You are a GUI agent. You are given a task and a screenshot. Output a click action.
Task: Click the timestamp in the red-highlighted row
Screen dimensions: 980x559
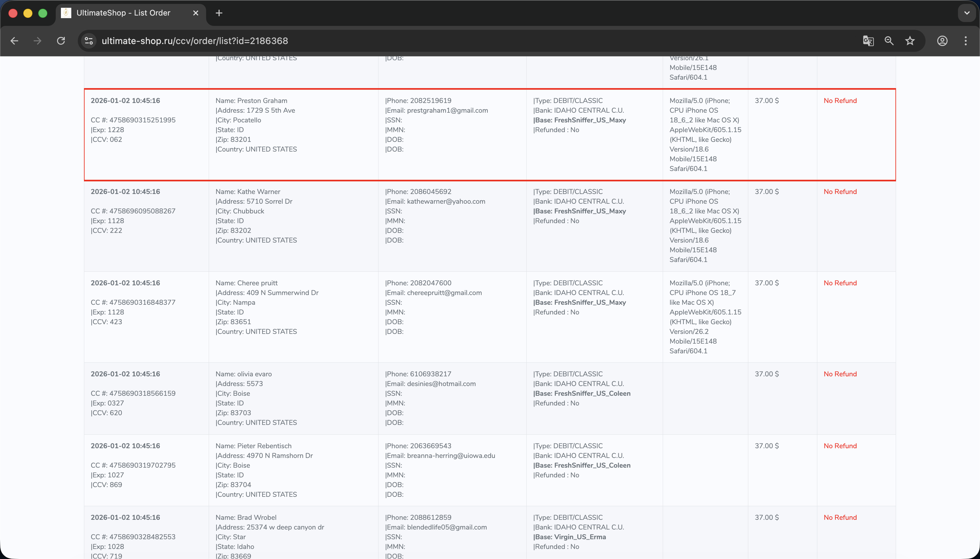coord(125,101)
